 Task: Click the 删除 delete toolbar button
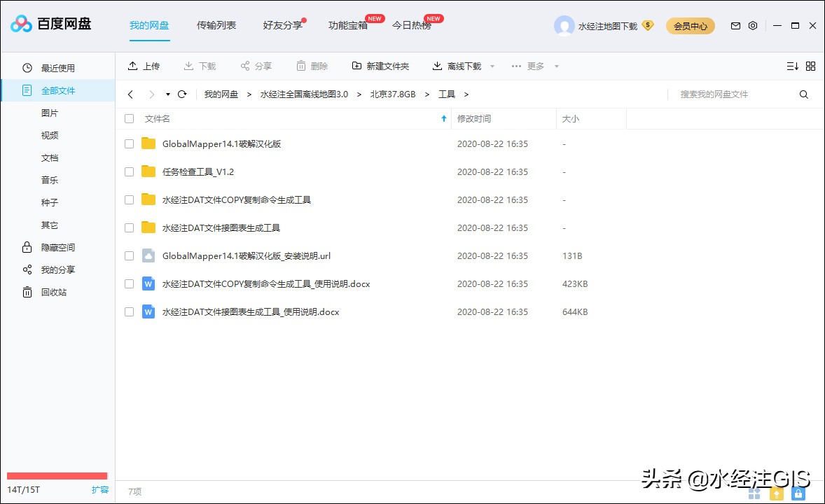tap(312, 66)
